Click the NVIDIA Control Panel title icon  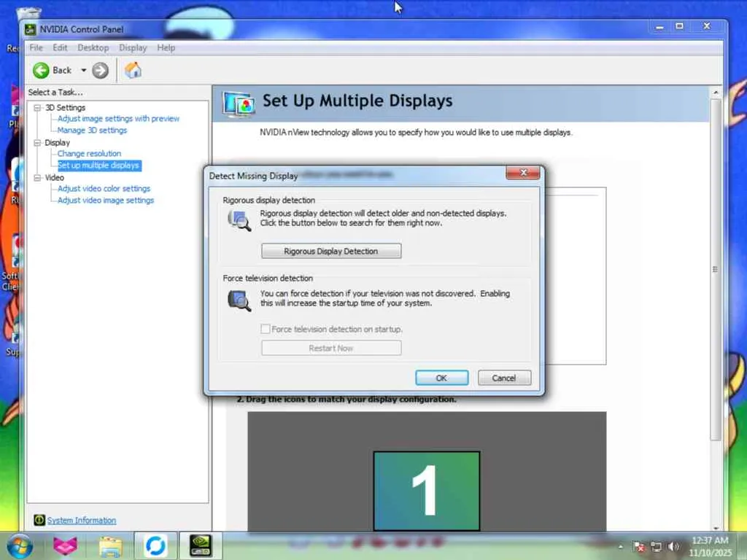click(31, 29)
